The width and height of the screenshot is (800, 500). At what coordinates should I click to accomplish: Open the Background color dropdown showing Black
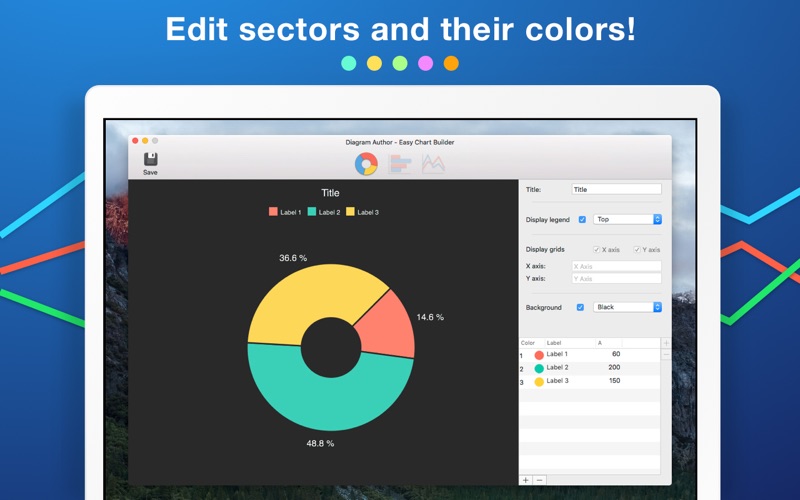click(x=628, y=307)
